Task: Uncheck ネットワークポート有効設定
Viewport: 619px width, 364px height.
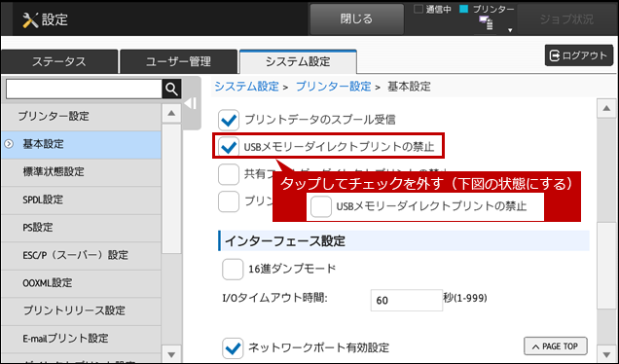Action: pos(233,347)
